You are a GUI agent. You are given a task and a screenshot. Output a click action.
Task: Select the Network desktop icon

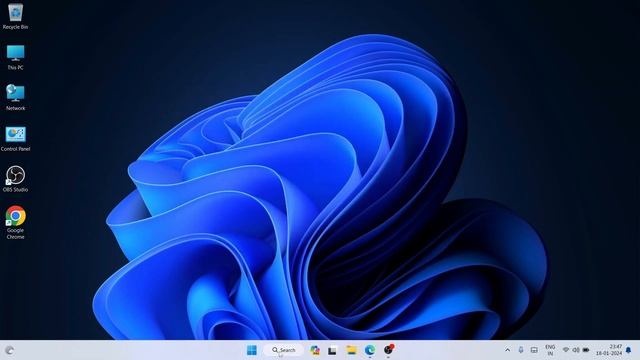[16, 98]
